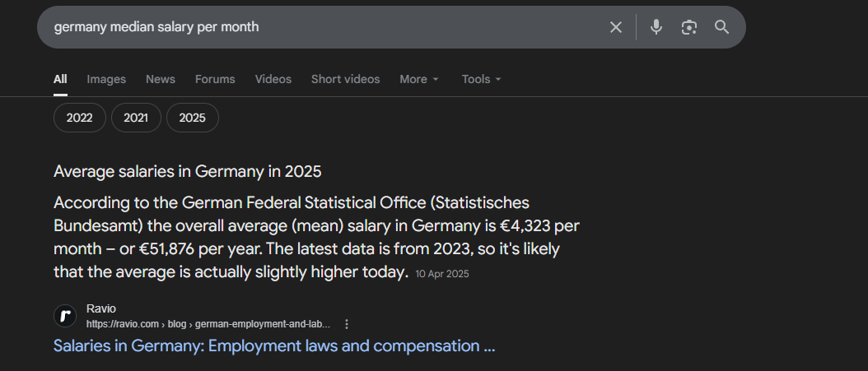Select the Short videos tab
The image size is (868, 371).
coord(345,79)
